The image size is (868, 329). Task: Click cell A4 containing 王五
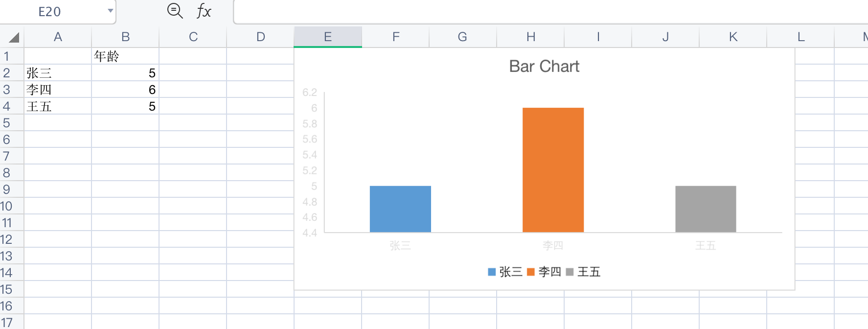(58, 106)
